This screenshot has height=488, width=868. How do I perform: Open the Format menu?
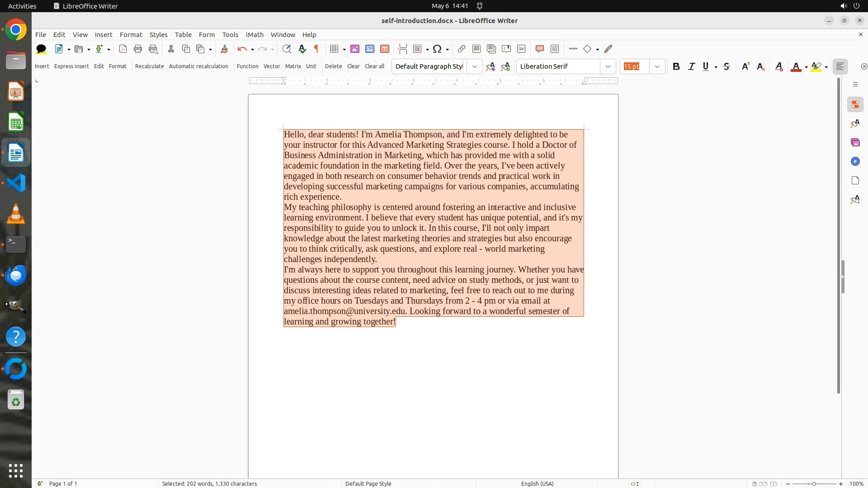click(x=131, y=34)
